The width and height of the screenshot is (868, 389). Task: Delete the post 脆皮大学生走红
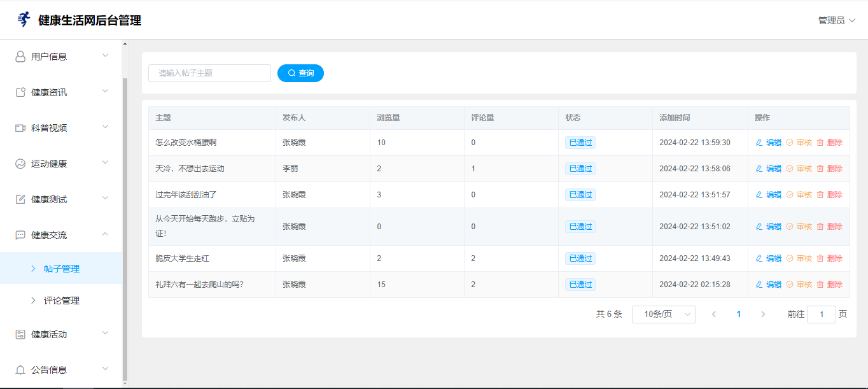(830, 258)
